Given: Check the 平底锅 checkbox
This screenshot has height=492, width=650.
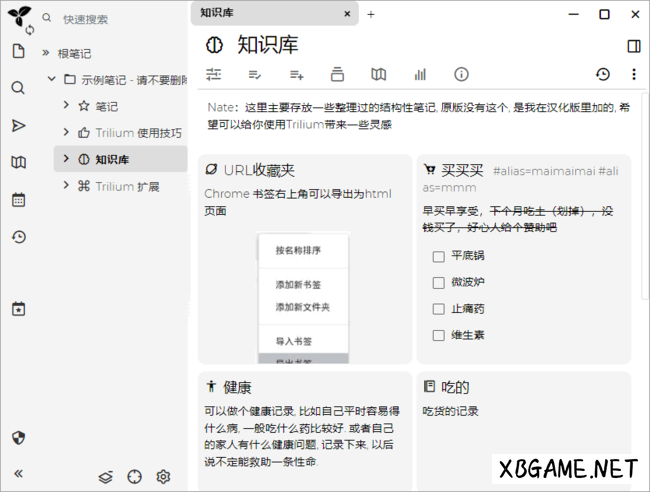Looking at the screenshot, I should (x=438, y=256).
